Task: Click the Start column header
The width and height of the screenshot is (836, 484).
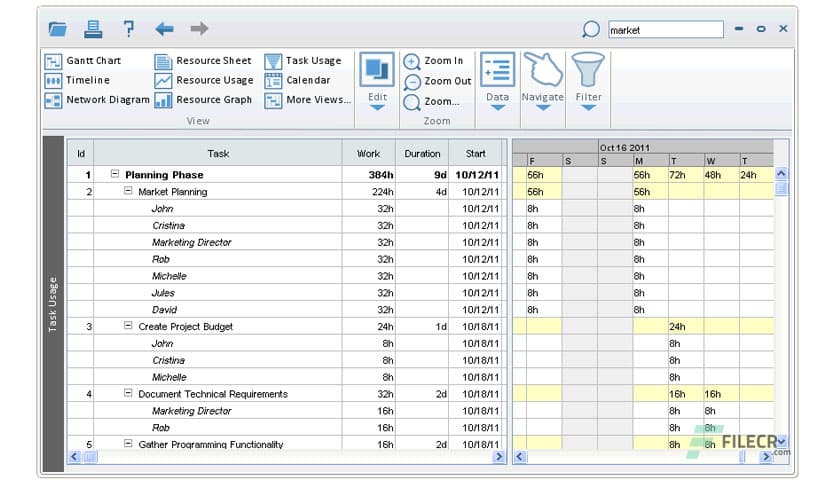Action: pyautogui.click(x=476, y=154)
